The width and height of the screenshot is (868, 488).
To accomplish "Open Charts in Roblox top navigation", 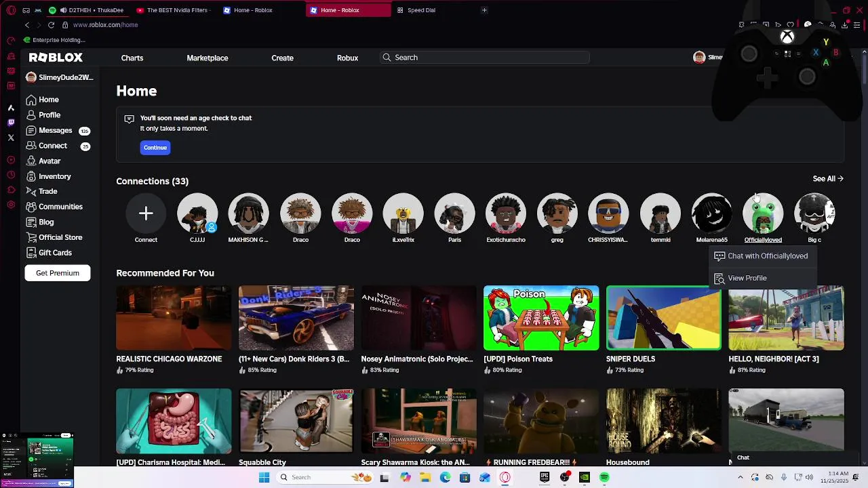I will [x=132, y=58].
